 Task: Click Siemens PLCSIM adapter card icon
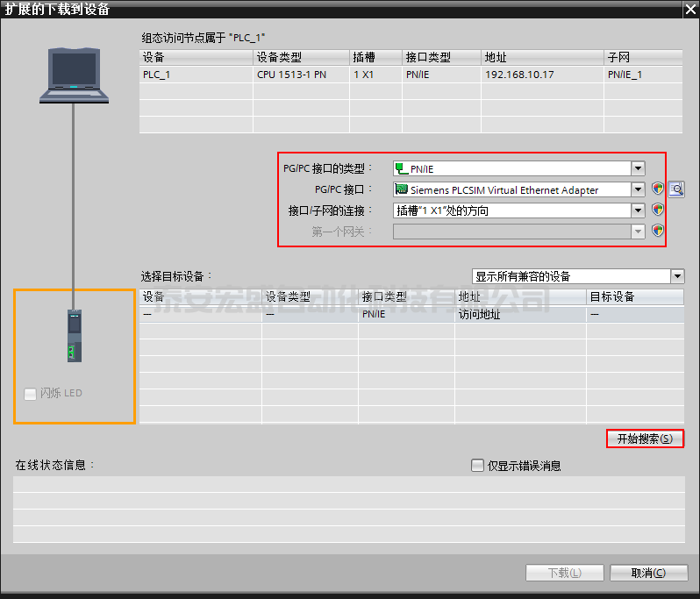click(402, 189)
